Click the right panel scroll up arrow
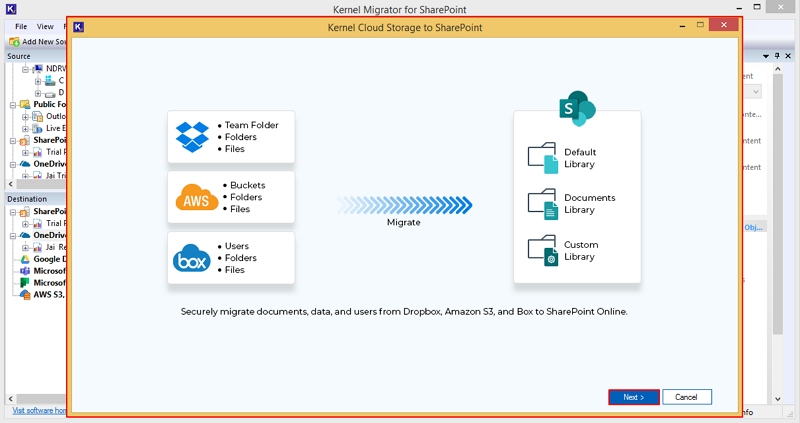Viewport: 800px width, 423px height. [778, 69]
